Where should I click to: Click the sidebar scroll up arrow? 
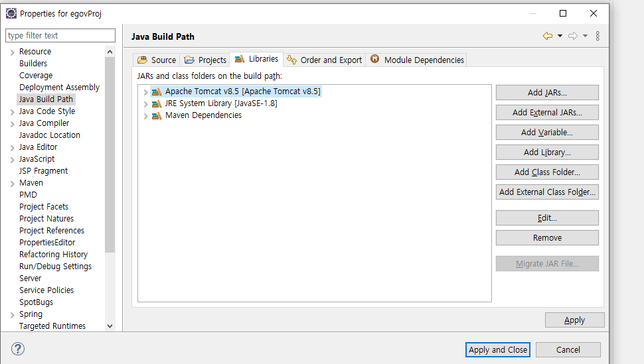tap(110, 52)
